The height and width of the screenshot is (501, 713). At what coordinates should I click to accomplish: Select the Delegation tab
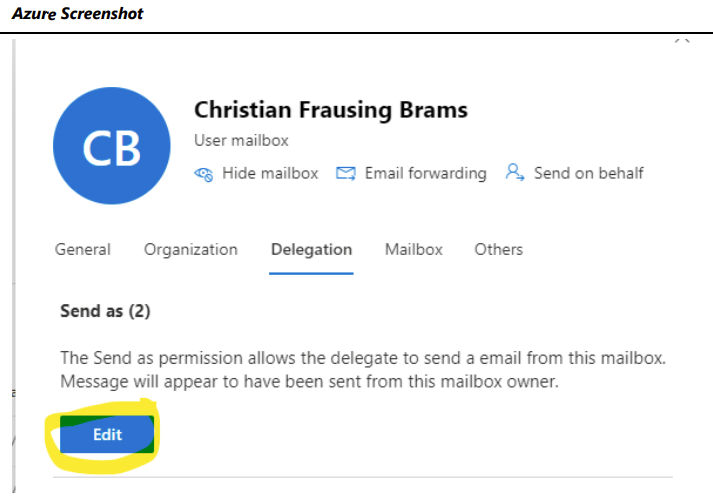click(311, 250)
